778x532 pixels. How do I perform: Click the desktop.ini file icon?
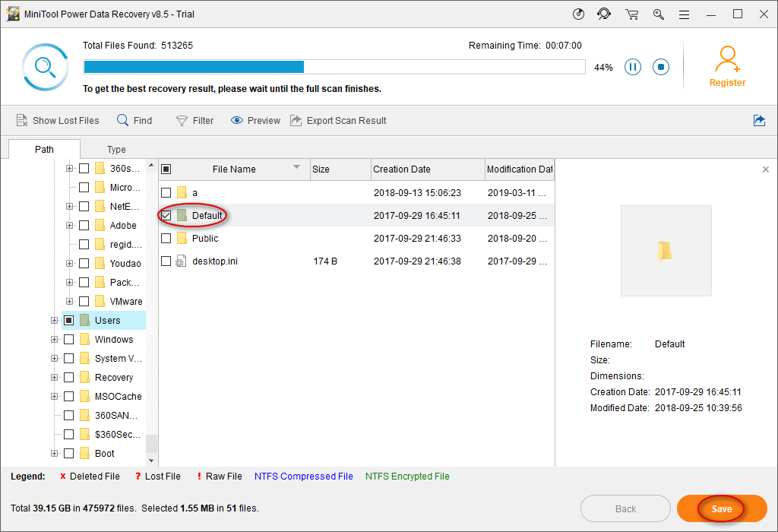pyautogui.click(x=181, y=261)
